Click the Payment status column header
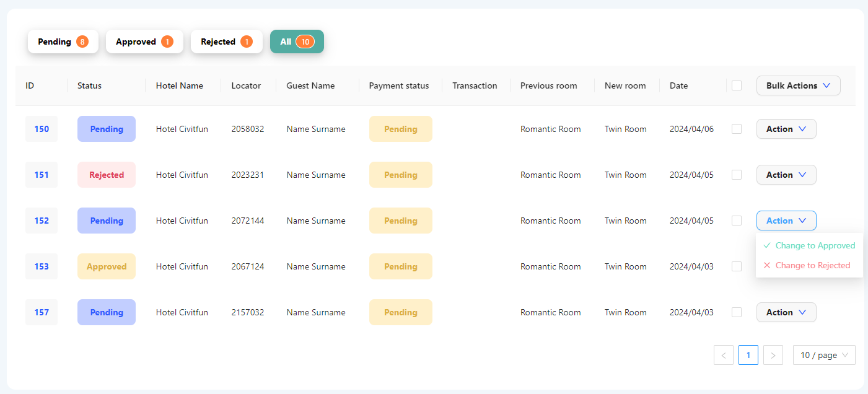This screenshot has width=868, height=394. 399,85
